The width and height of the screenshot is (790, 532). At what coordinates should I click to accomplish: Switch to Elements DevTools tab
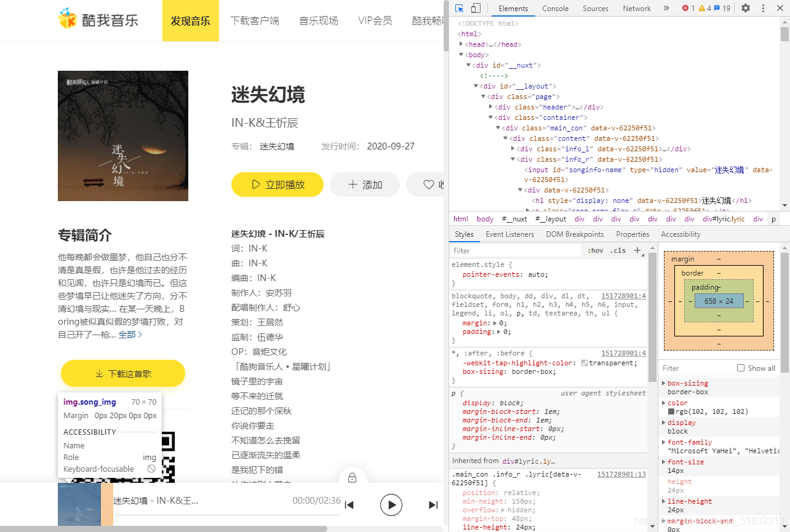point(513,8)
